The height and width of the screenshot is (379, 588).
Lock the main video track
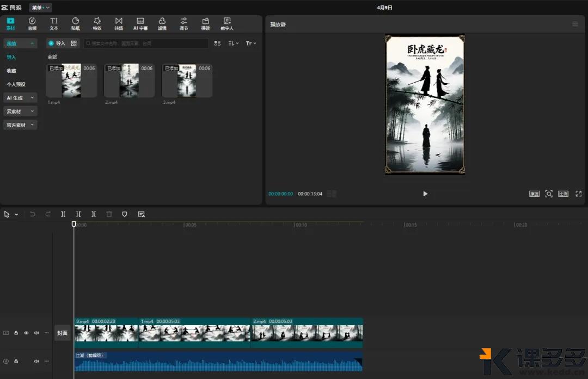(16, 333)
